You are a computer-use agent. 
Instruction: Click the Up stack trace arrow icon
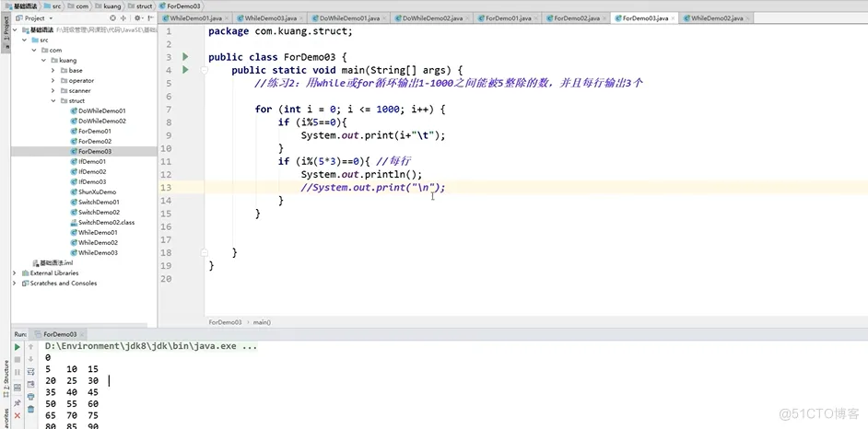click(31, 347)
